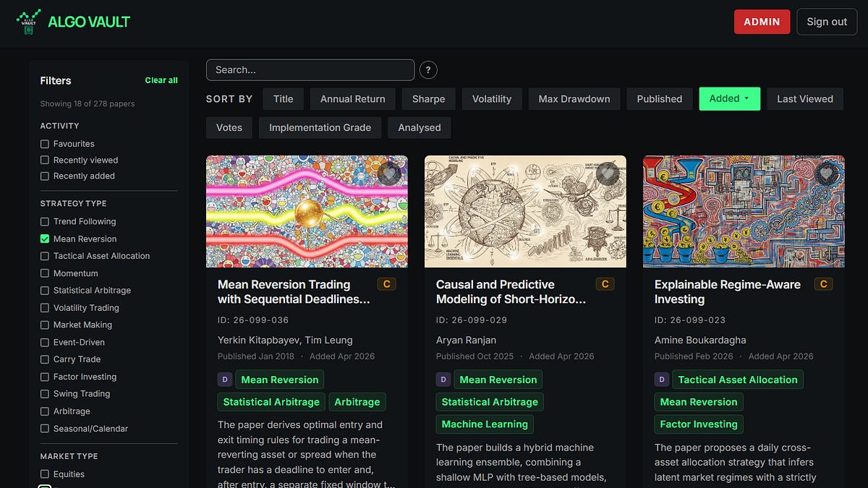Sort papers by Analysed

tap(420, 127)
